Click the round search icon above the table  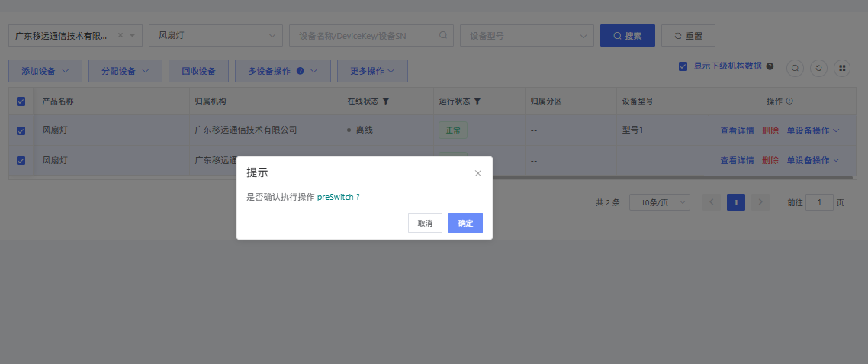(x=795, y=68)
